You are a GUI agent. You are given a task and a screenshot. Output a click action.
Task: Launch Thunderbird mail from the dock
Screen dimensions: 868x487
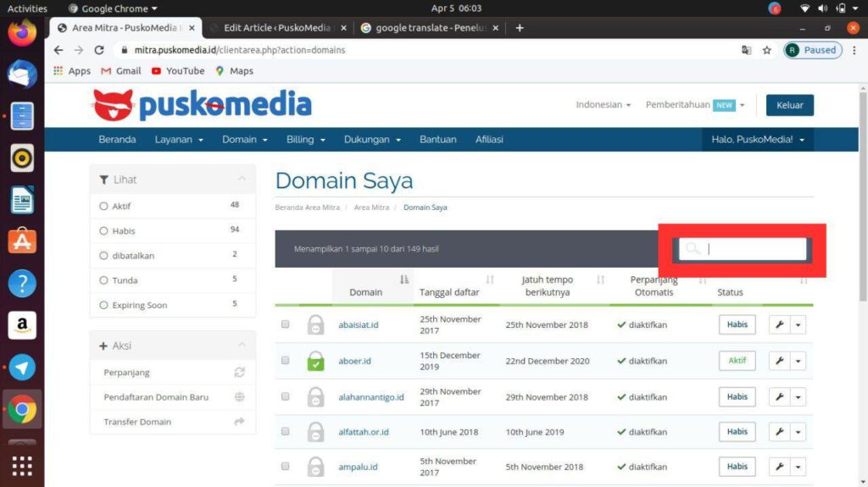tap(22, 75)
